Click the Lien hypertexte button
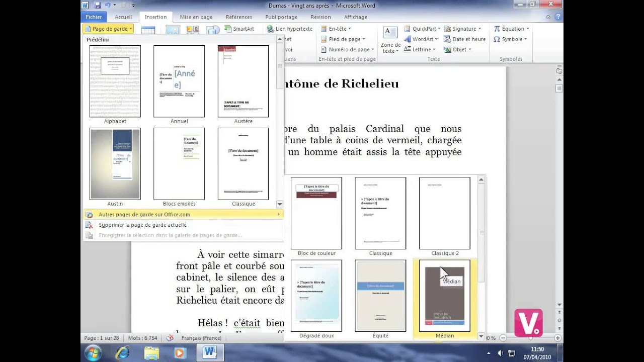Screen dimensions: 644x362 coord(290,29)
